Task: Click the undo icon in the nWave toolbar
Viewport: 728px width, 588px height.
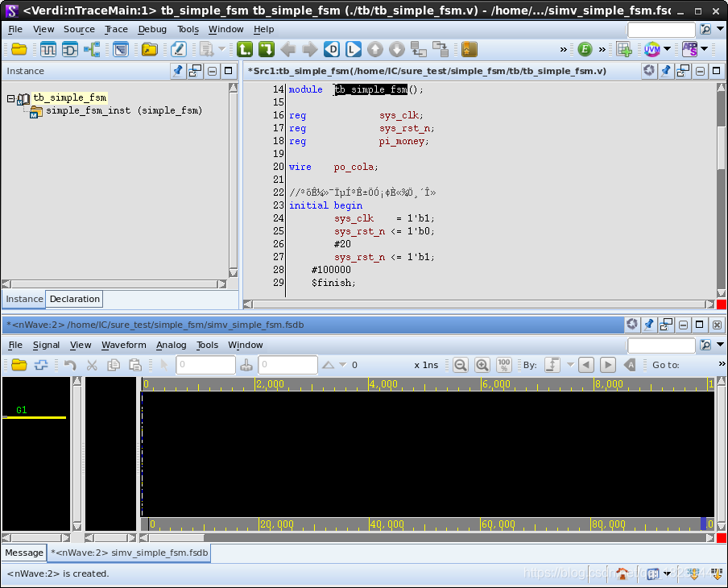Action: [72, 364]
